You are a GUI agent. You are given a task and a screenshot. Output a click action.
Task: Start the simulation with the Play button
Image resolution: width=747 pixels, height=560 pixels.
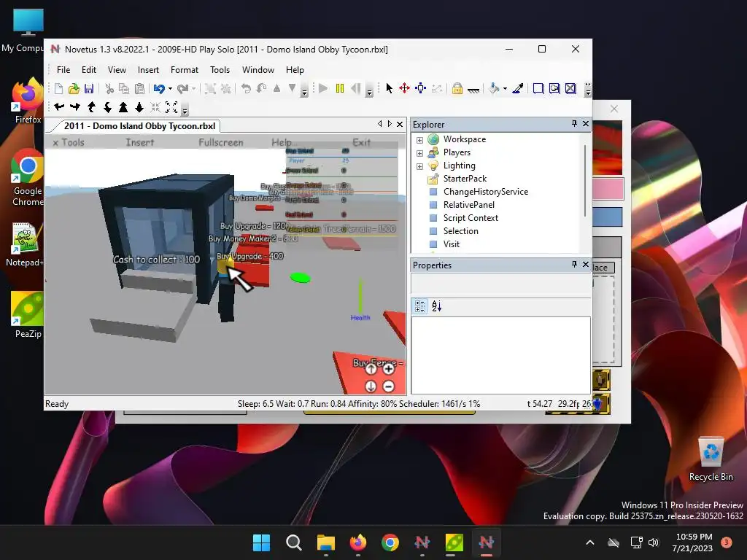click(x=323, y=88)
